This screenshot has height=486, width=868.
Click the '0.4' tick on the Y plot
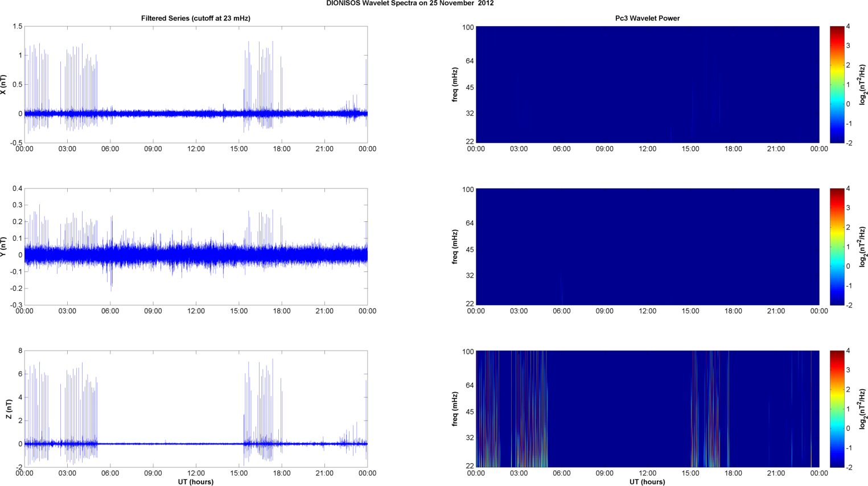(17, 189)
